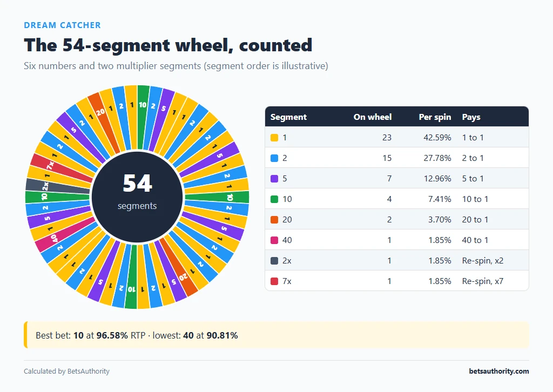Click the '1 to 1' payout cell
Image resolution: width=553 pixels, height=392 pixels.
pyautogui.click(x=473, y=138)
